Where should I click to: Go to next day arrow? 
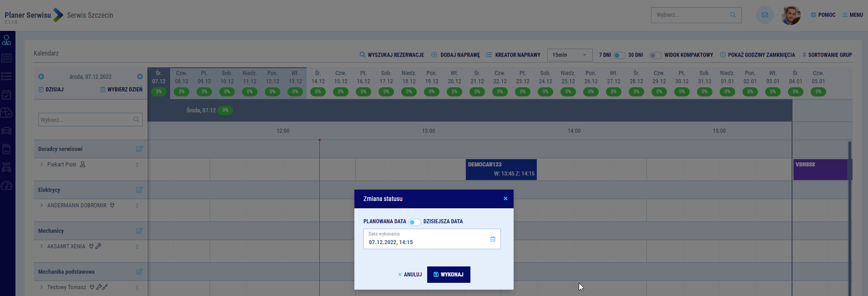[x=140, y=76]
